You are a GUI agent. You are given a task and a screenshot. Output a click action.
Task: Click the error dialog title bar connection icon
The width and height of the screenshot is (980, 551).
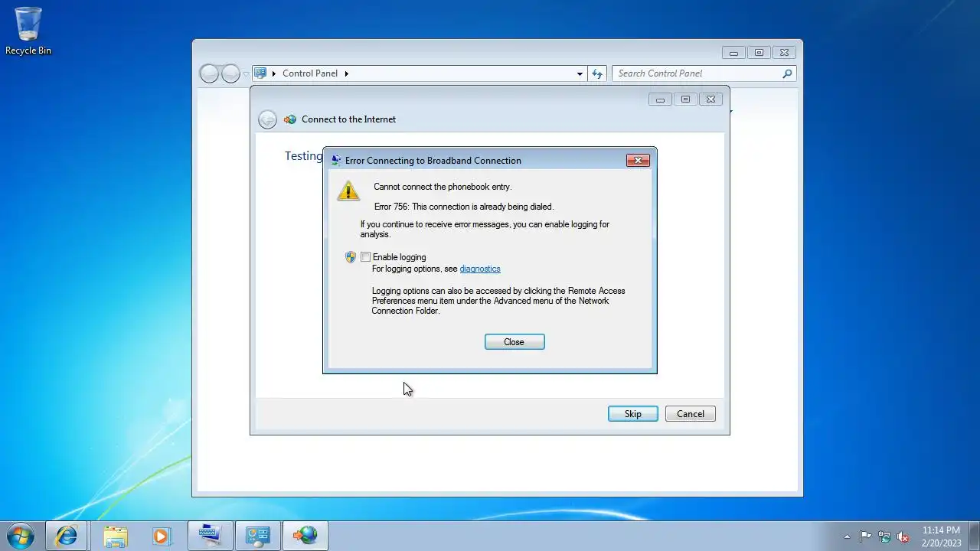pyautogui.click(x=336, y=161)
